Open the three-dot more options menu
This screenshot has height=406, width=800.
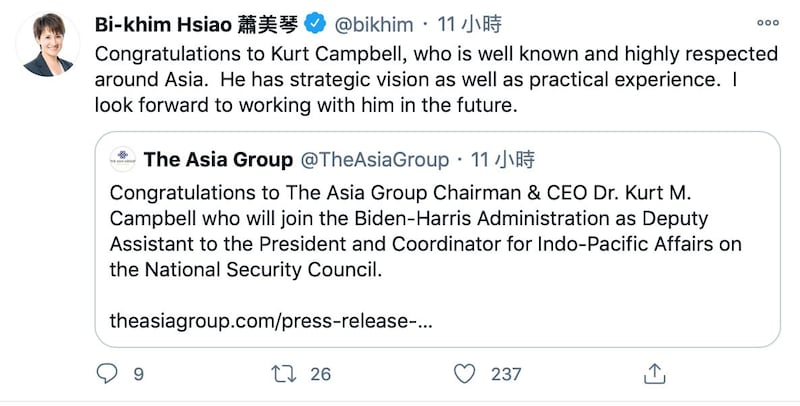click(x=768, y=21)
